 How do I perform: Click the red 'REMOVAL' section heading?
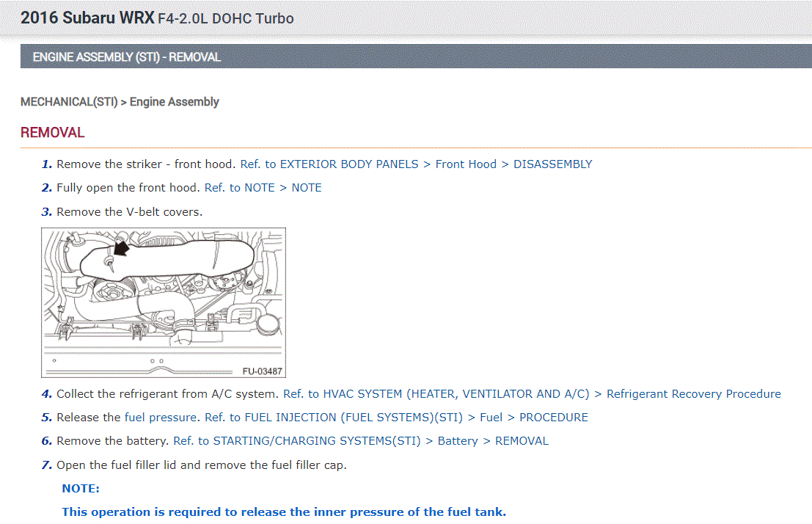tap(52, 133)
